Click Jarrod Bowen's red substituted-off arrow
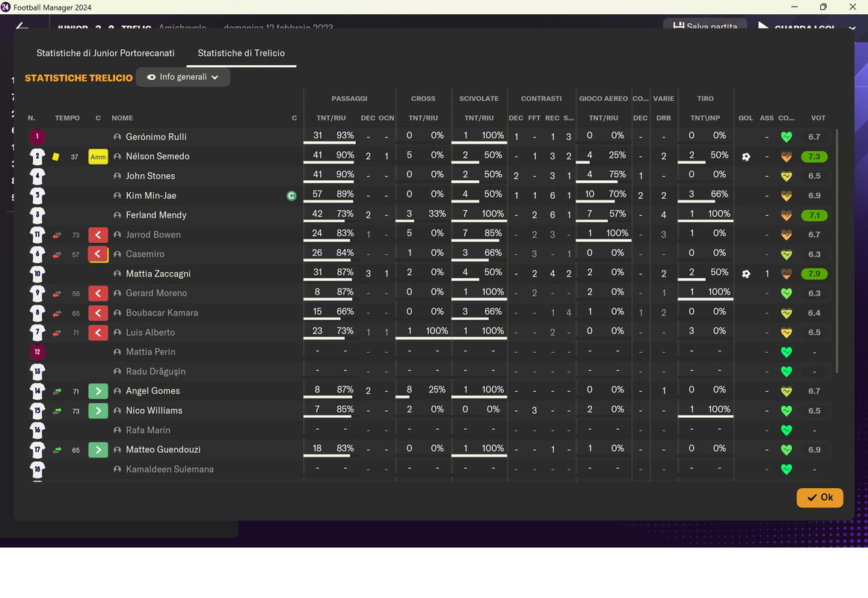 pyautogui.click(x=98, y=235)
